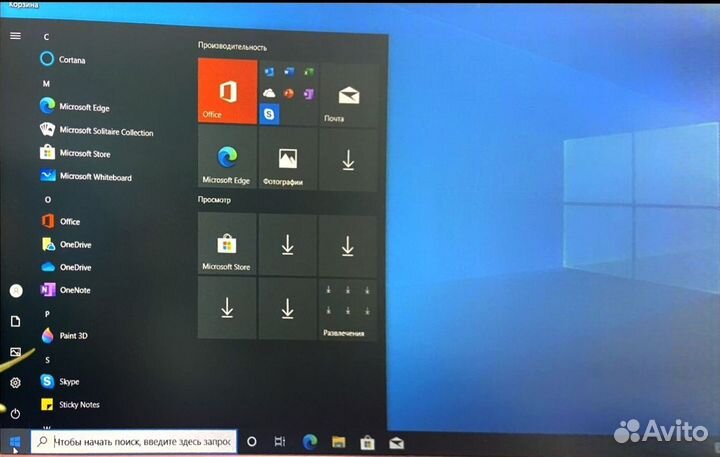Open the Развлечения tile folder
Viewport: 720px width, 457px height.
point(348,309)
